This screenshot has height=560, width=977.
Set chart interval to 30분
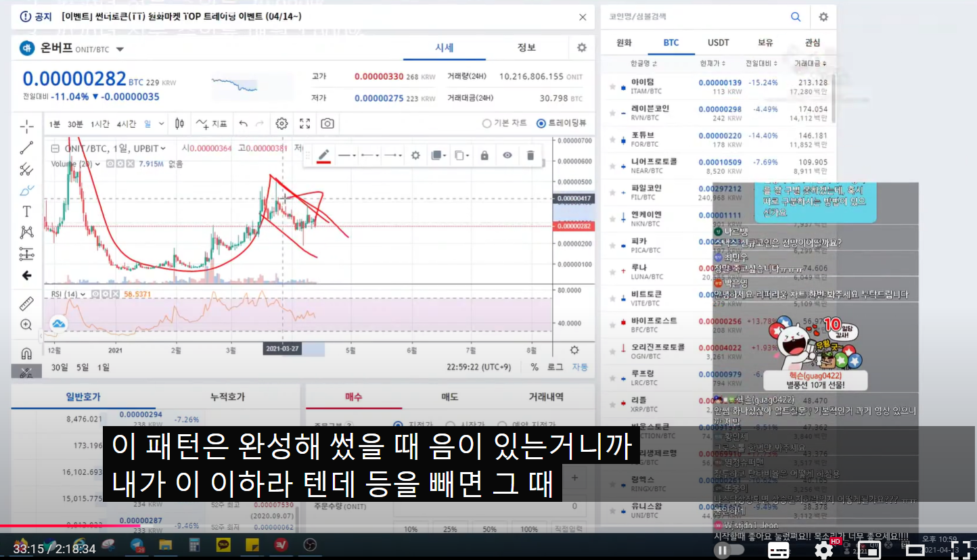click(75, 124)
